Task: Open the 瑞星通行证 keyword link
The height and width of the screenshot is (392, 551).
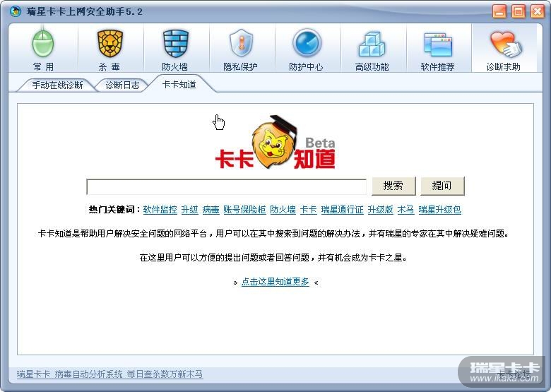Action: [x=343, y=210]
